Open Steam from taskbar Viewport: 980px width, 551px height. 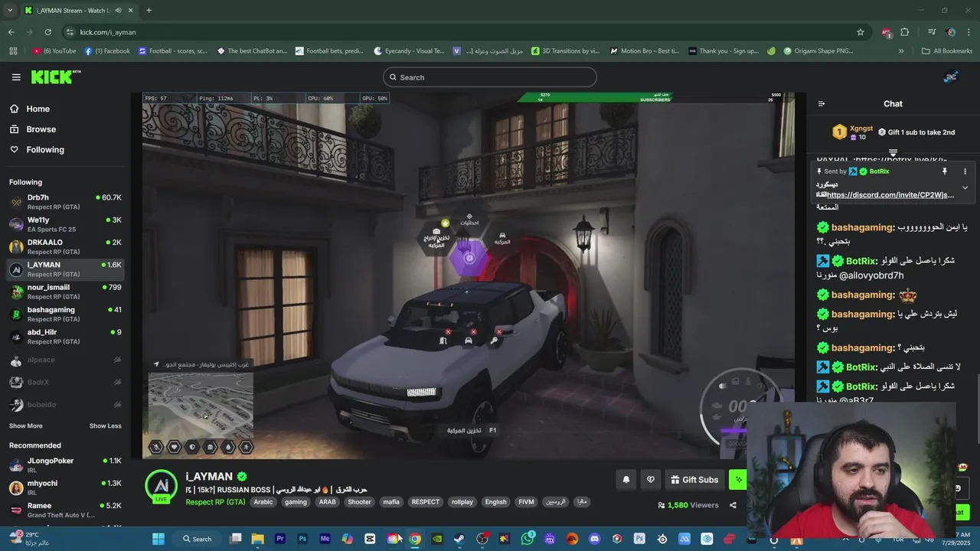point(459,539)
